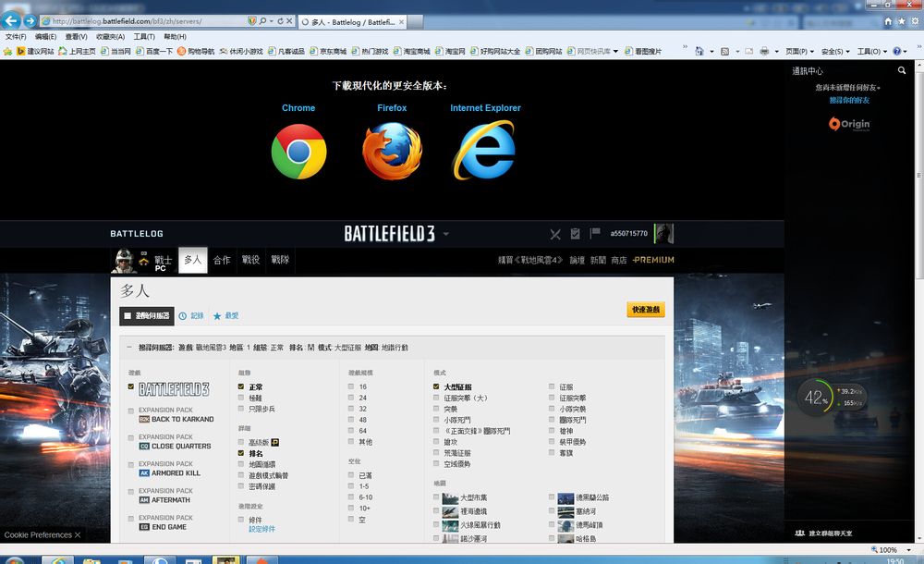
Task: Click the stop loading X in address bar
Action: 289,20
